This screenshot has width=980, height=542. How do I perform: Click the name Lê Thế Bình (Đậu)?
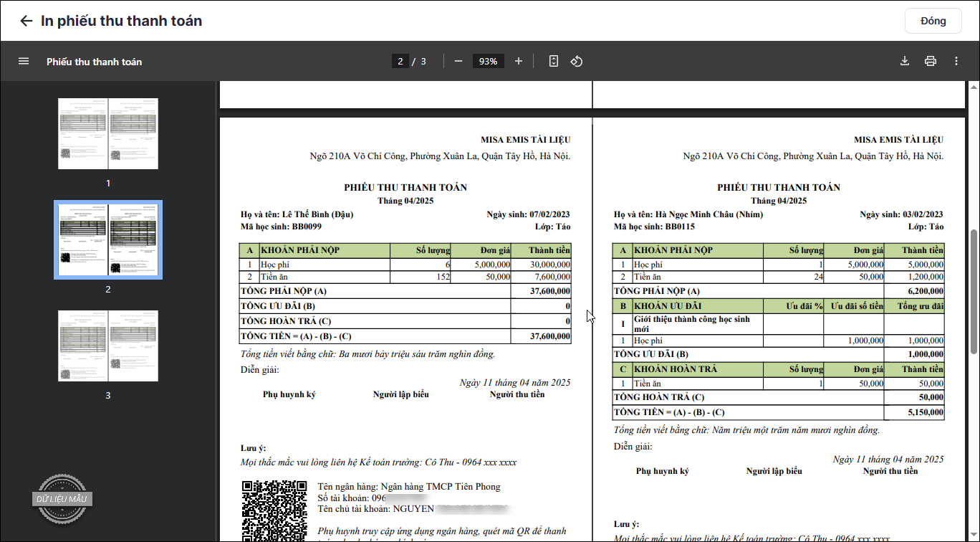(318, 214)
